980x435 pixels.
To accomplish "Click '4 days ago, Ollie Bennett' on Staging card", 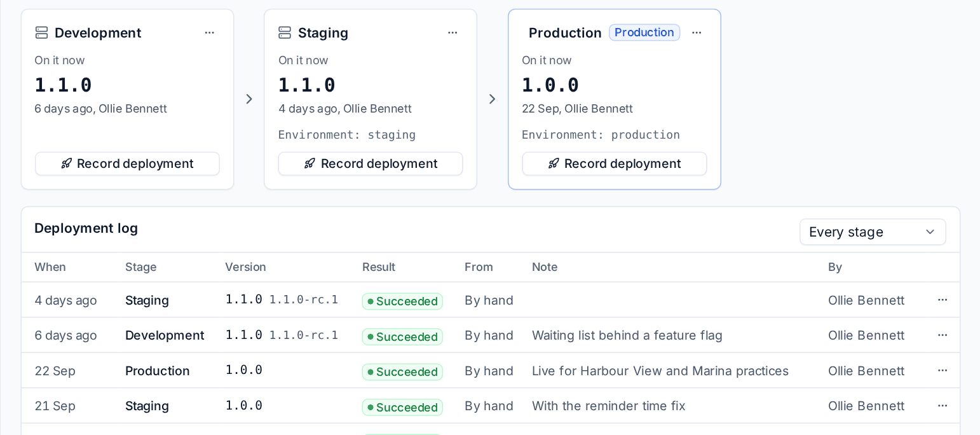I will 345,109.
